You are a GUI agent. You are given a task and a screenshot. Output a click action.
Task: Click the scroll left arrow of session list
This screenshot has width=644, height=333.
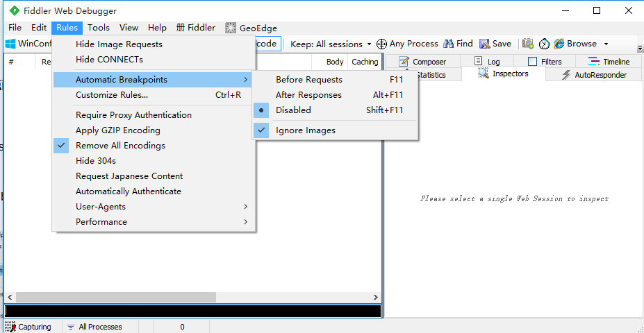pyautogui.click(x=10, y=298)
